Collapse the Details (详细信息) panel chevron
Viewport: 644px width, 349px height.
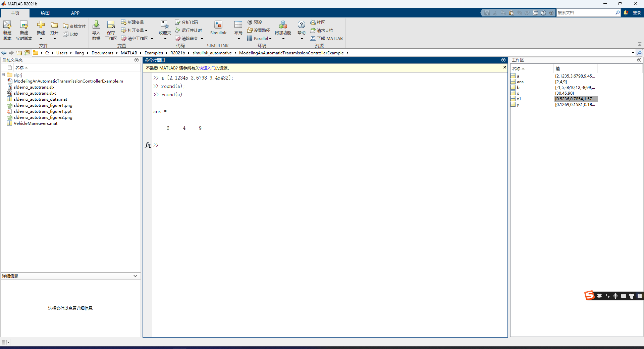135,276
